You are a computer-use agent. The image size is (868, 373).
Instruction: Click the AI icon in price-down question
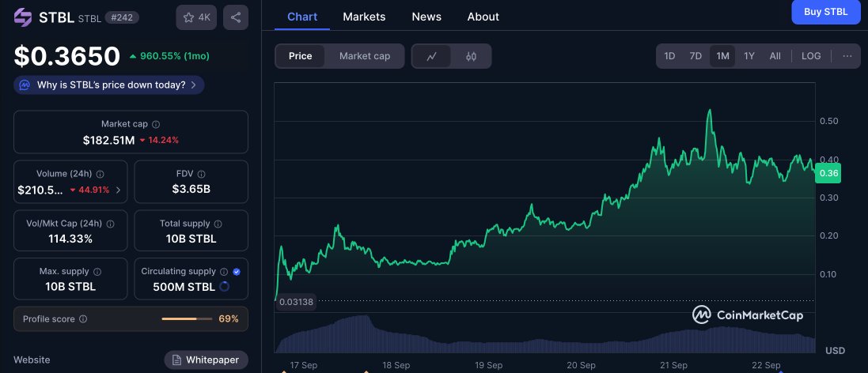tap(25, 85)
